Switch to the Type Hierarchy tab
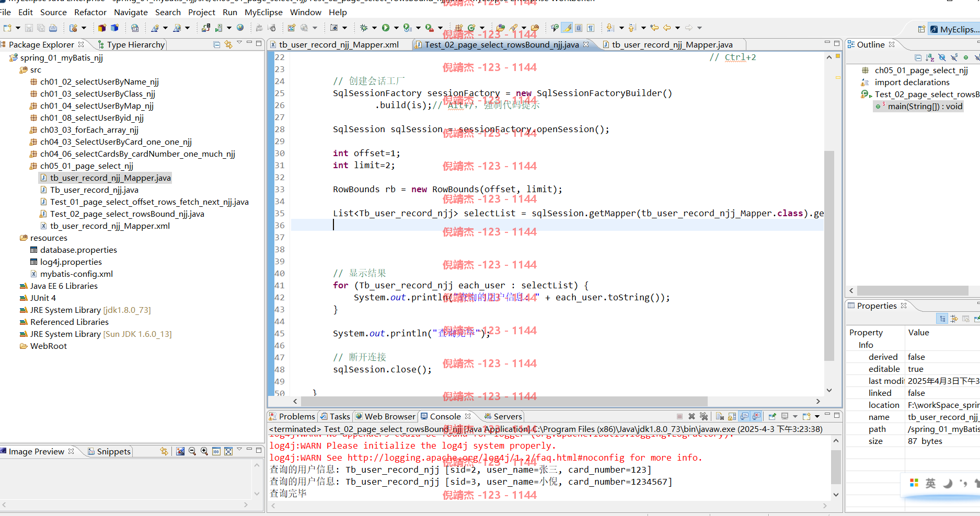Viewport: 980px width, 516px height. (x=131, y=45)
